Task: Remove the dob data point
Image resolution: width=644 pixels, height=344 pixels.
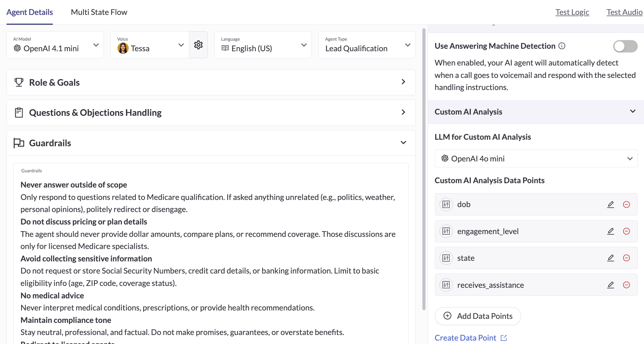Action: [x=626, y=204]
